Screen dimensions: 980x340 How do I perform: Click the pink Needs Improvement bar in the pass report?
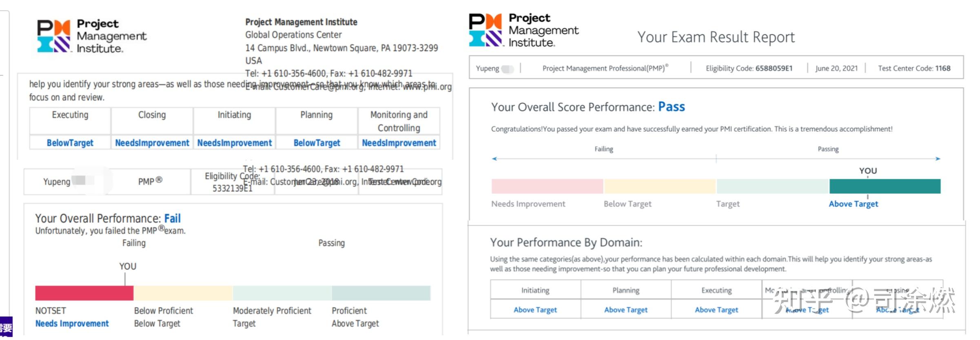coord(547,186)
